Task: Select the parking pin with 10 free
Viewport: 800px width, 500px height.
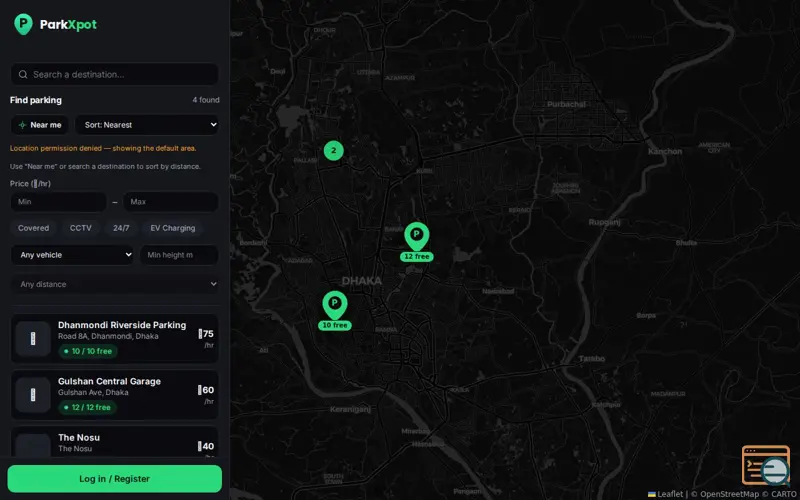Action: point(335,306)
